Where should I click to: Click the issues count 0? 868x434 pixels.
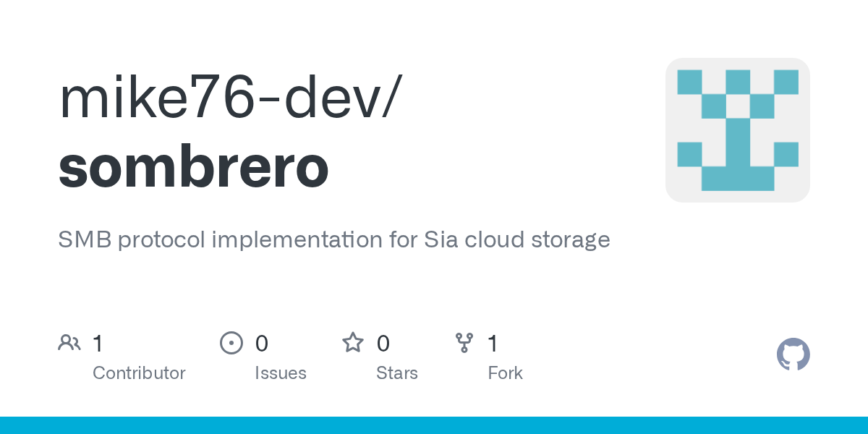(262, 344)
